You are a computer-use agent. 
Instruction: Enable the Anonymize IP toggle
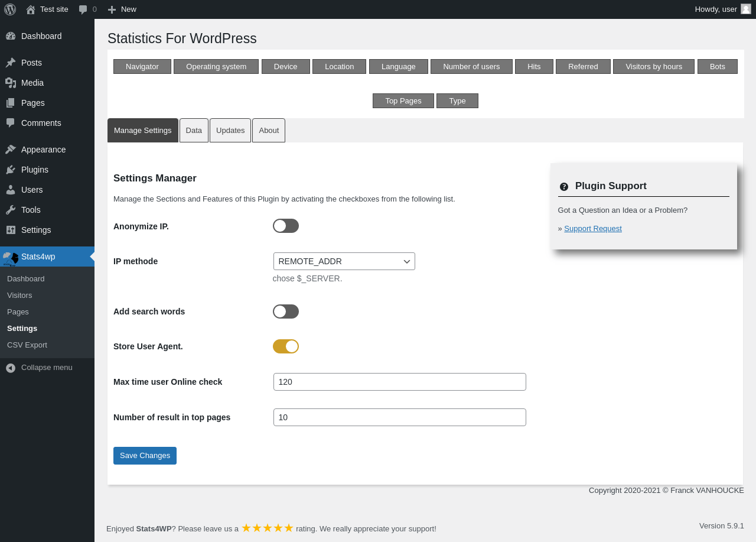tap(286, 226)
